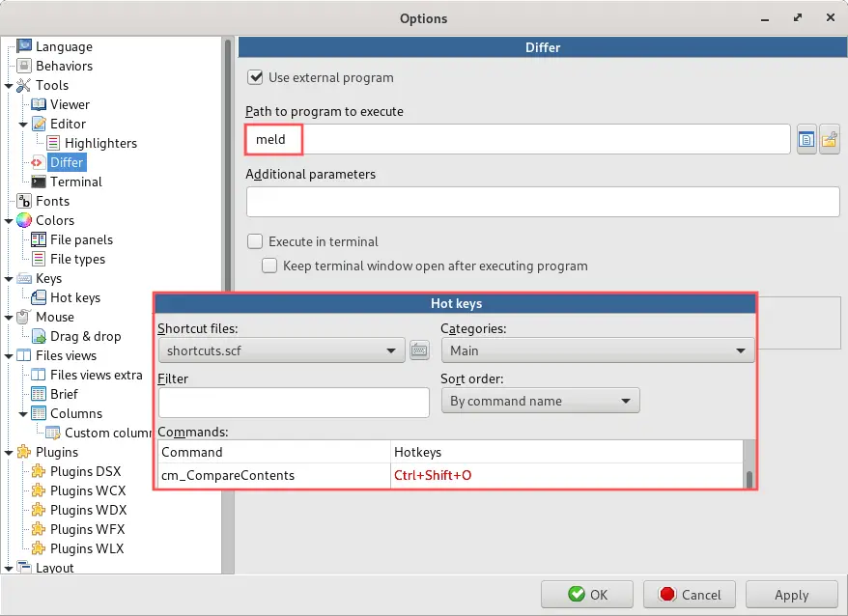Click the Drag & drop icon
This screenshot has height=616, width=848.
[x=39, y=336]
